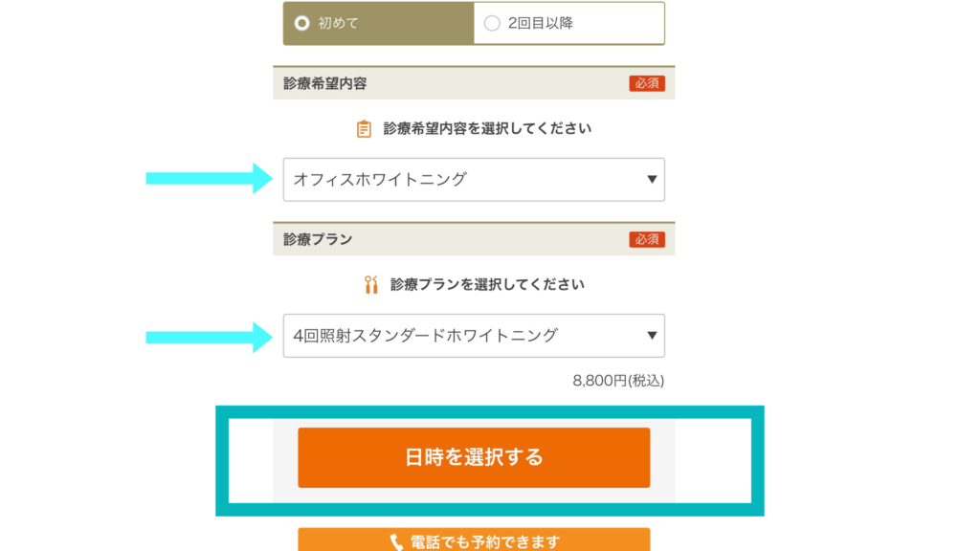Choose the 初めて first-visit option tab
Viewport: 980px width, 551px height.
(x=378, y=23)
